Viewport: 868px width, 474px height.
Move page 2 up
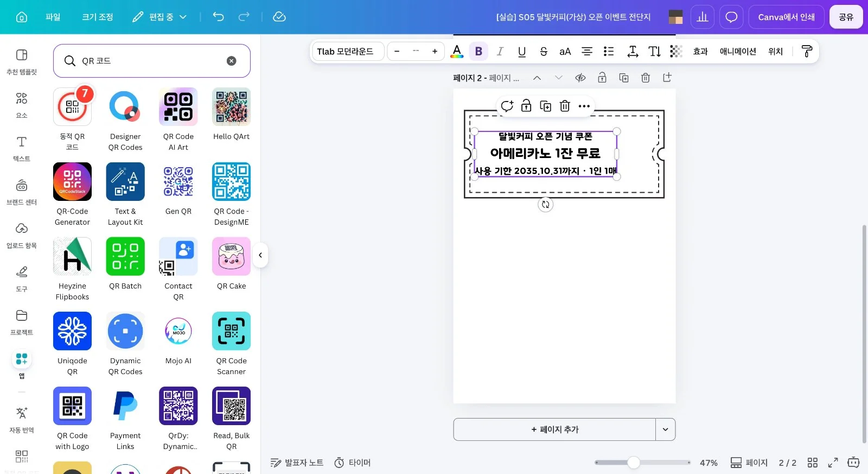click(537, 78)
